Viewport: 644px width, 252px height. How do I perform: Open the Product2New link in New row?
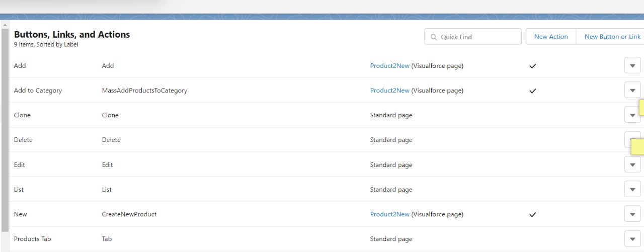390,214
